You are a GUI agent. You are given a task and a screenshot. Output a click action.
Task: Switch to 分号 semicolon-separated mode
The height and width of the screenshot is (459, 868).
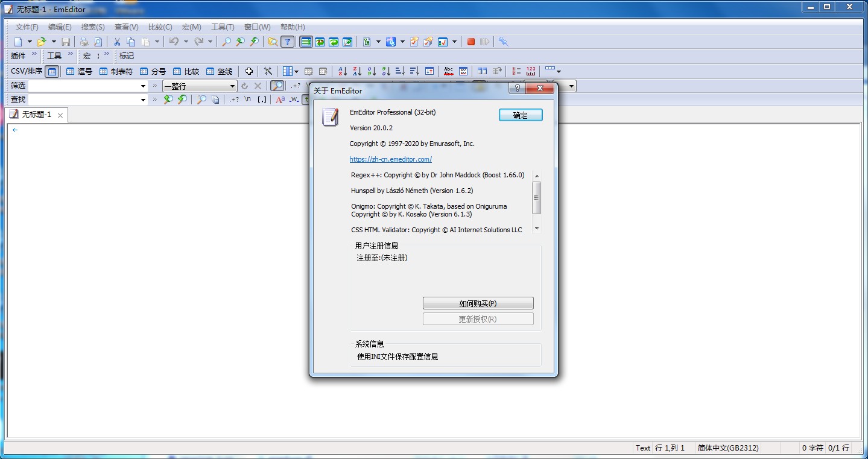(153, 71)
